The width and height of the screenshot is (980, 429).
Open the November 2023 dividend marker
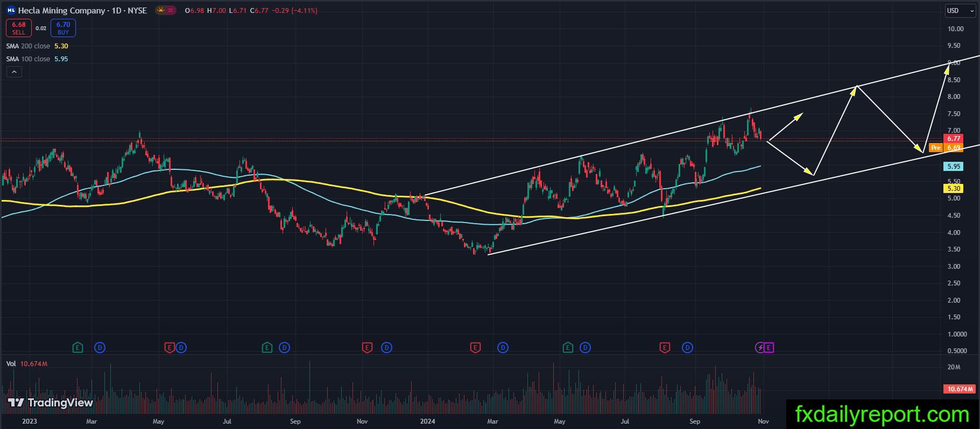point(386,348)
